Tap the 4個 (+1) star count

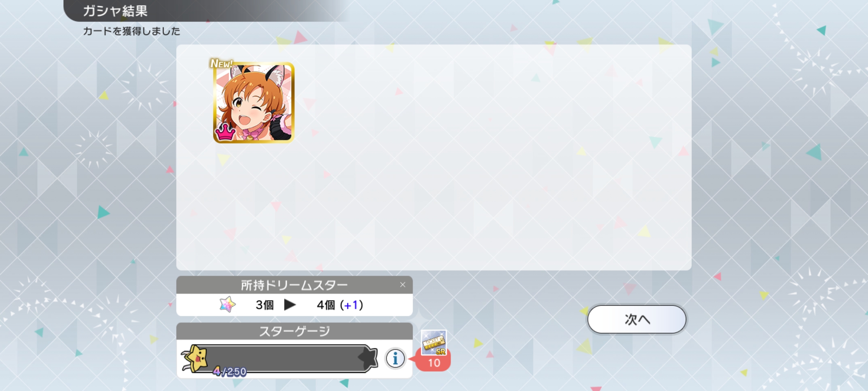(x=340, y=305)
